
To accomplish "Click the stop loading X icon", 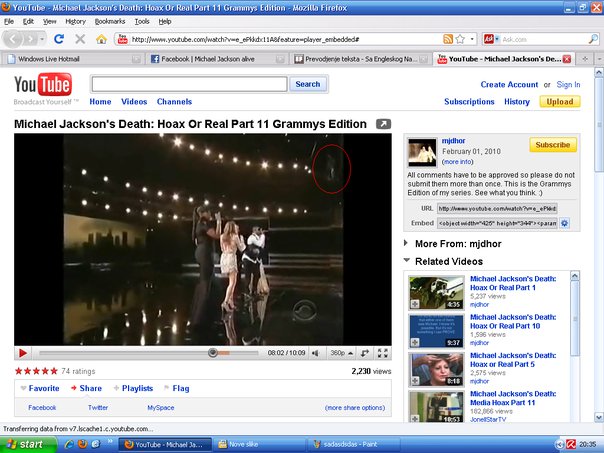I will point(80,39).
